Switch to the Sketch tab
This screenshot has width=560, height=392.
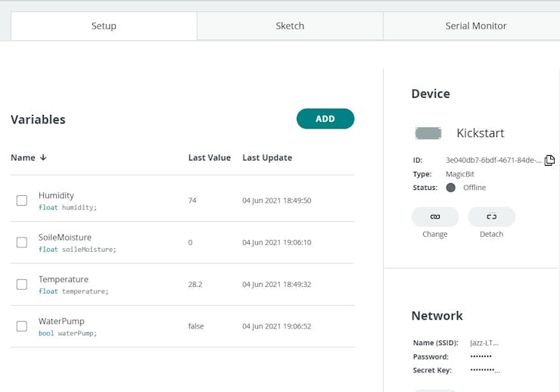(x=290, y=26)
